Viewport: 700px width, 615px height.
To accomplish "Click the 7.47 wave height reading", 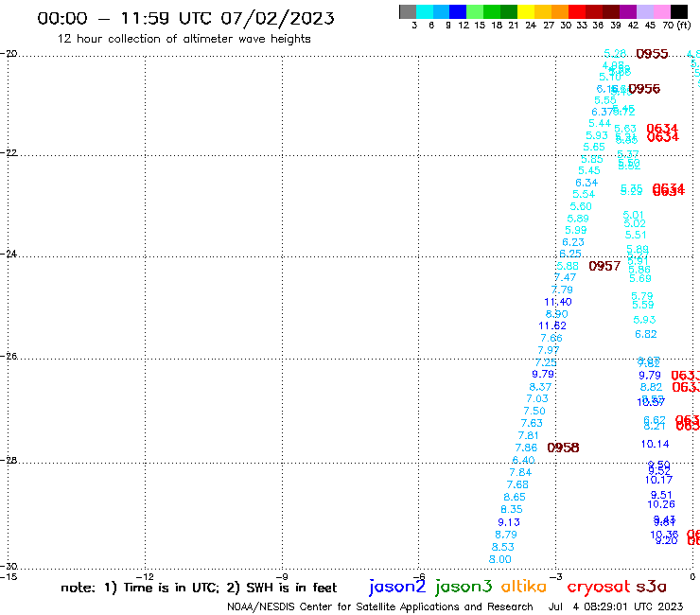I will click(x=565, y=277).
